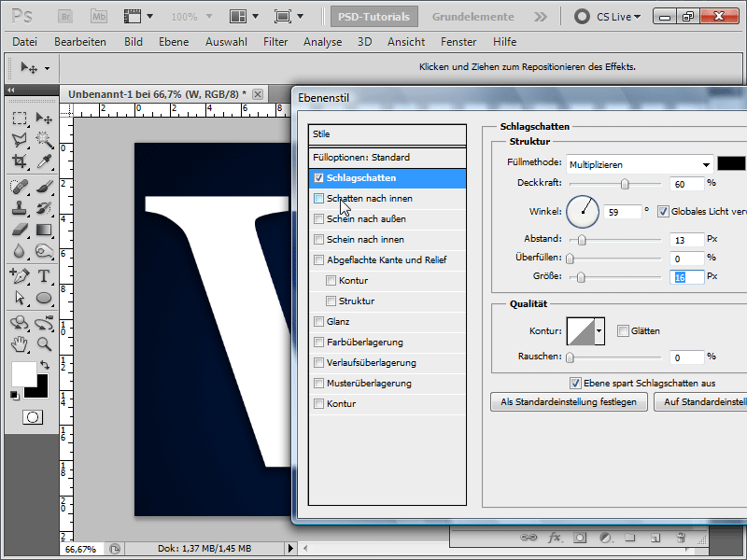
Task: Click the Deckkraft slider handle
Action: click(x=625, y=184)
